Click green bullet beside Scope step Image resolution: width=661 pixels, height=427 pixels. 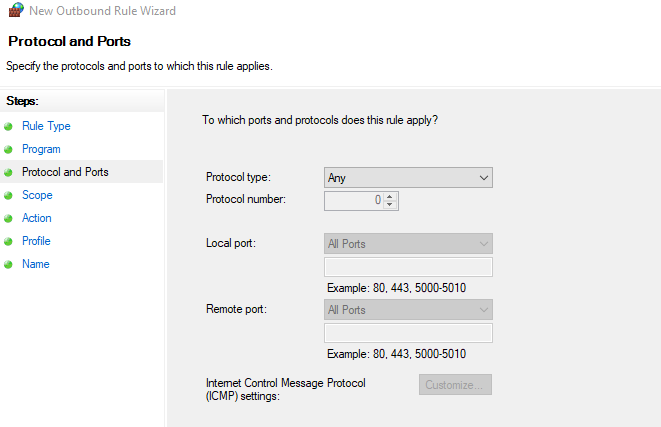[x=9, y=196]
